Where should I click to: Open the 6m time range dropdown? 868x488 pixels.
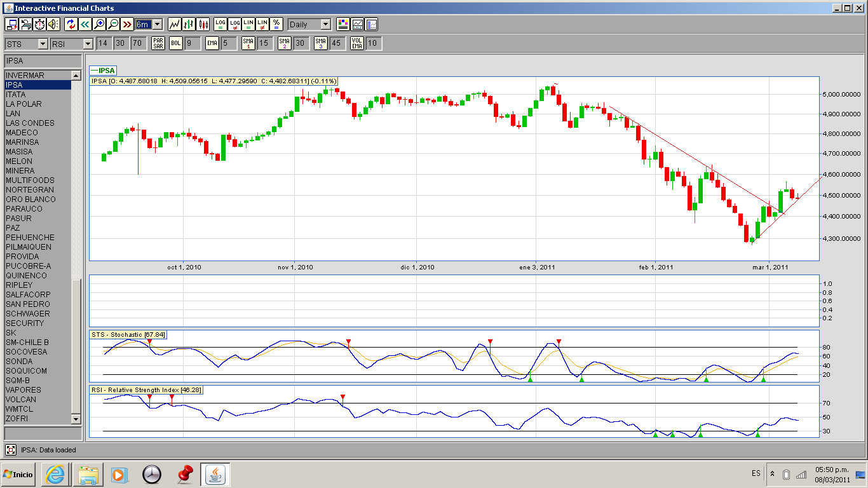tap(157, 24)
